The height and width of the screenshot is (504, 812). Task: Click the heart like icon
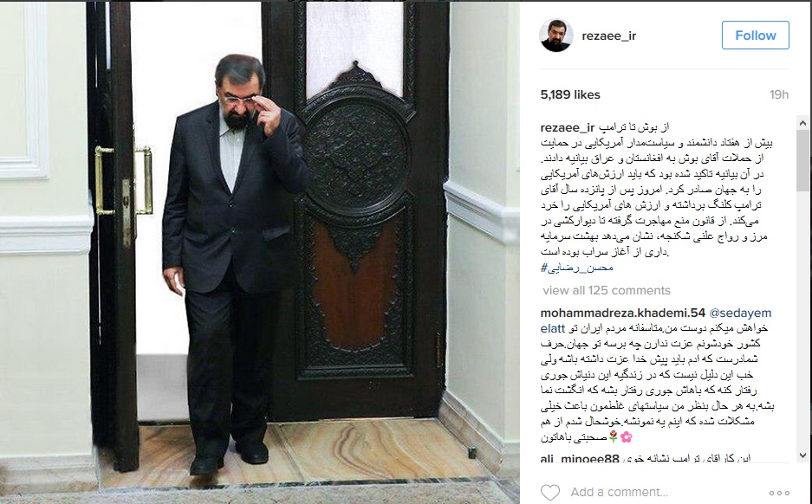coord(550,492)
